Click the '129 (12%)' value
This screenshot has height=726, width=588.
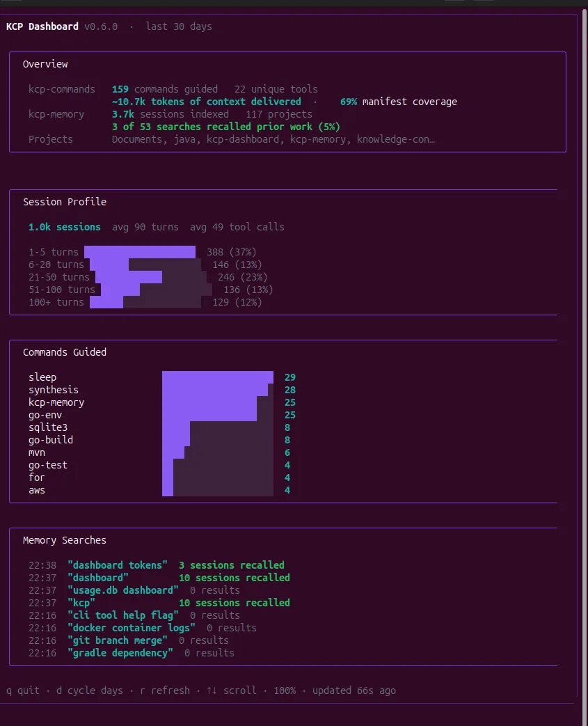coord(237,302)
